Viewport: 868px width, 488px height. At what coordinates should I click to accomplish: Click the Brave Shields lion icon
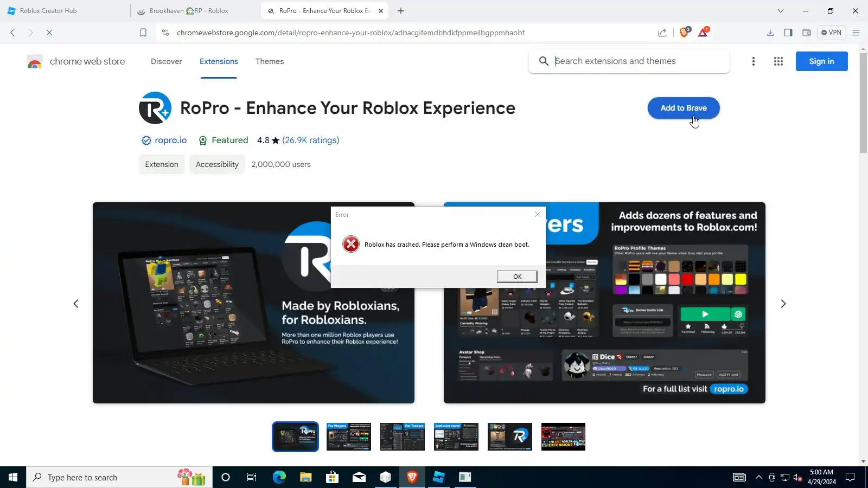tap(684, 33)
